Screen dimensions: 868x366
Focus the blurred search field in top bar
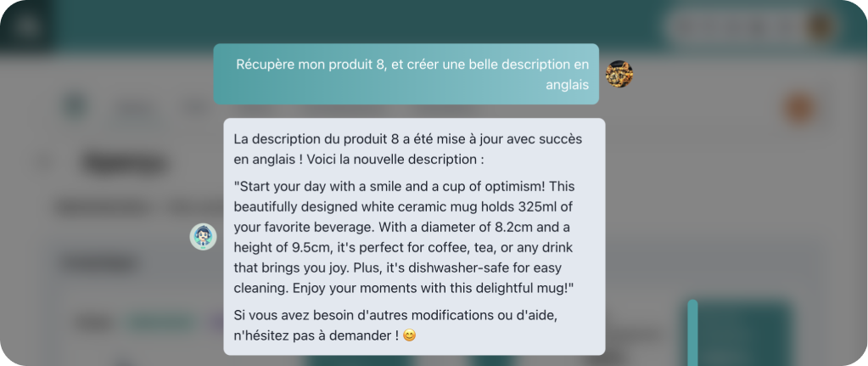click(x=734, y=27)
